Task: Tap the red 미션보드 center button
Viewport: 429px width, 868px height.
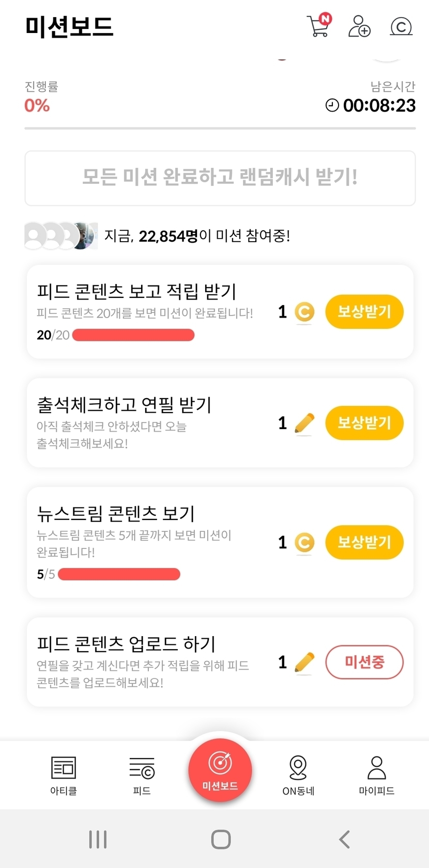Action: tap(220, 770)
